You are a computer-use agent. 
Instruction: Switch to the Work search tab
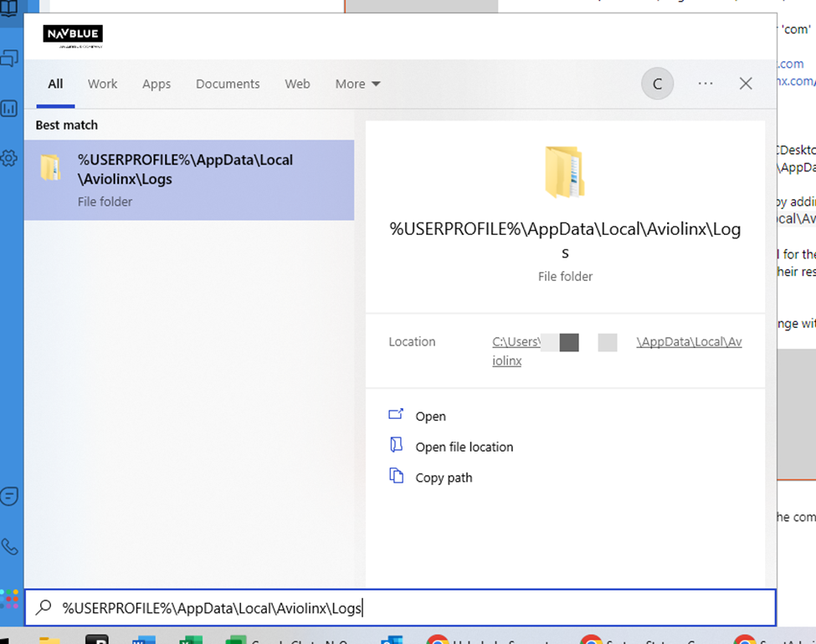(x=102, y=84)
